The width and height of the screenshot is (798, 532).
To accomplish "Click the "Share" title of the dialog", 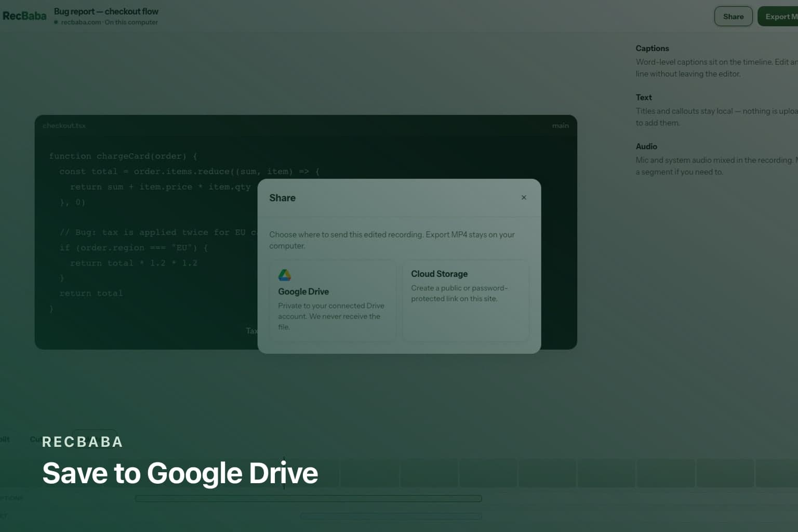I will [282, 198].
